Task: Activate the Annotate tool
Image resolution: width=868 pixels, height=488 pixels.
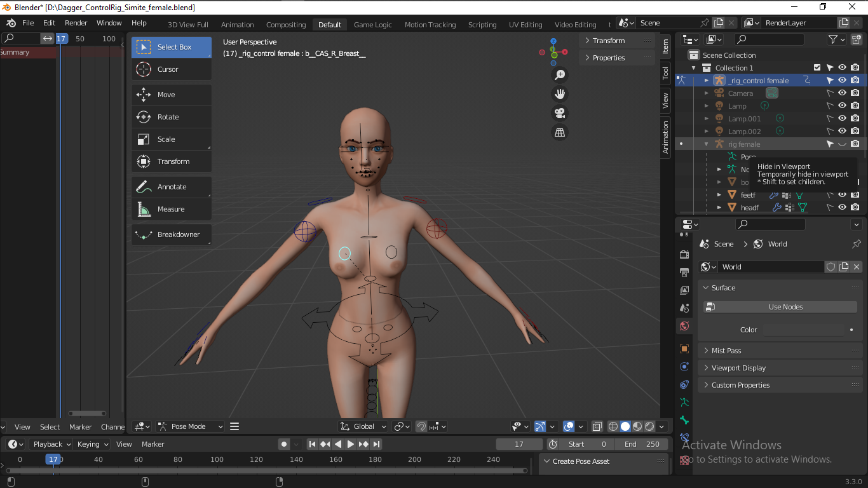Action: point(171,186)
